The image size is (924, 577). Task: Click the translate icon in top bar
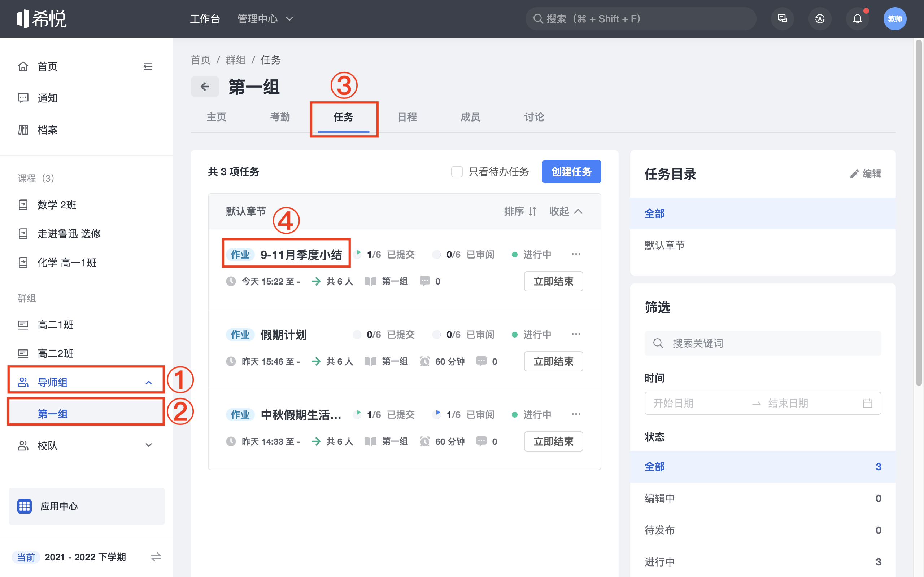(x=819, y=19)
